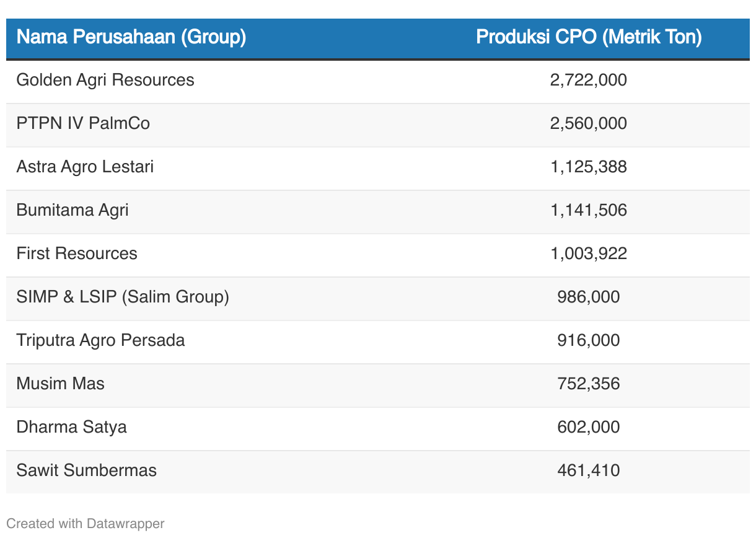This screenshot has width=756, height=538.
Task: Select the First Resources name cell
Action: pos(77,254)
